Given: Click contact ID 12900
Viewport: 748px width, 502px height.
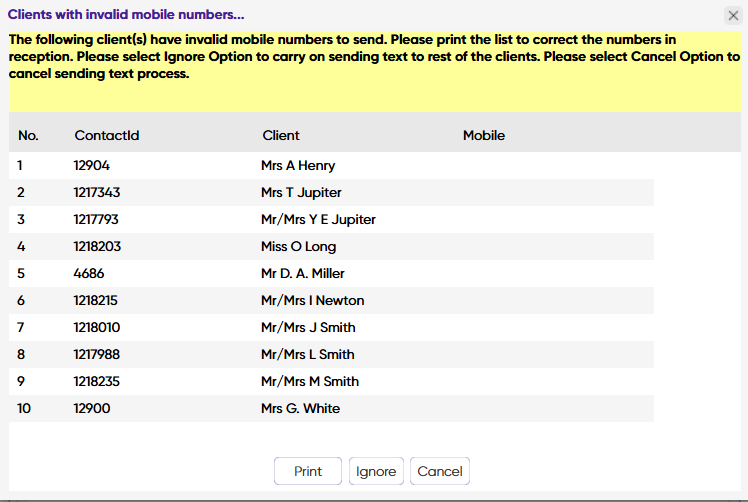Looking at the screenshot, I should (92, 408).
